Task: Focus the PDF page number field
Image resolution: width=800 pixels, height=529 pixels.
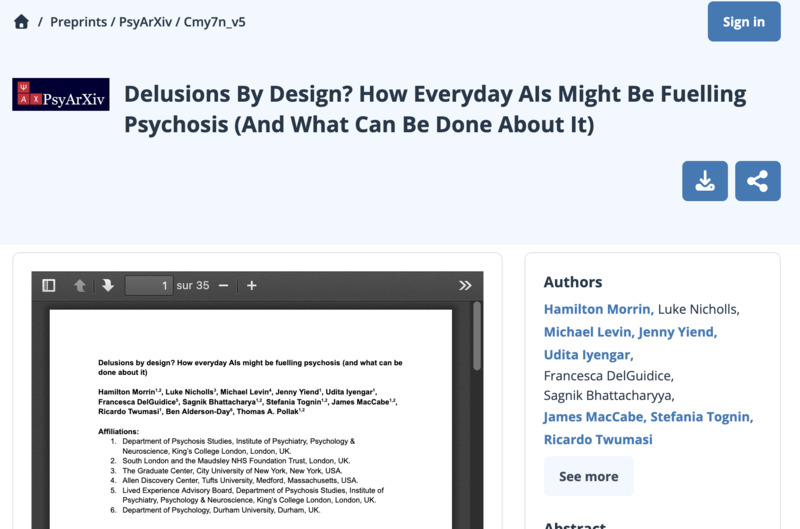Action: pyautogui.click(x=148, y=286)
